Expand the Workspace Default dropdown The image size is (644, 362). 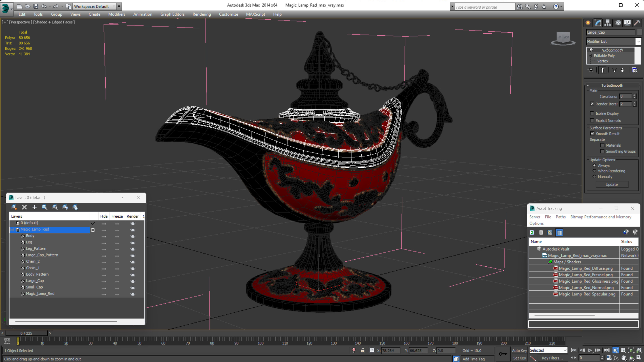pyautogui.click(x=116, y=6)
